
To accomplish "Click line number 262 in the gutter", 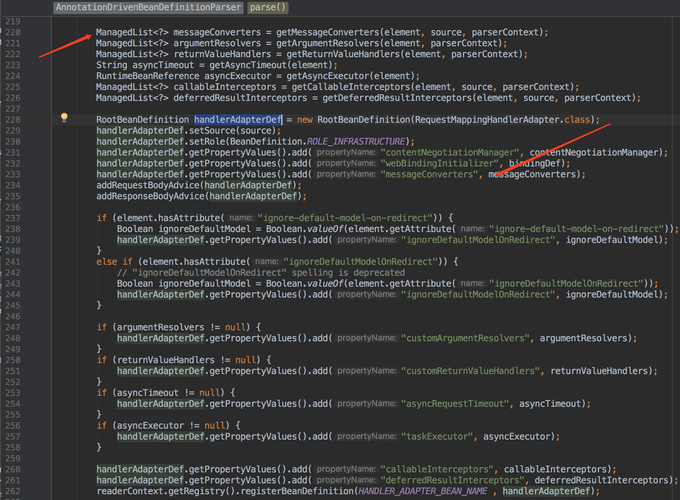I will tap(13, 491).
